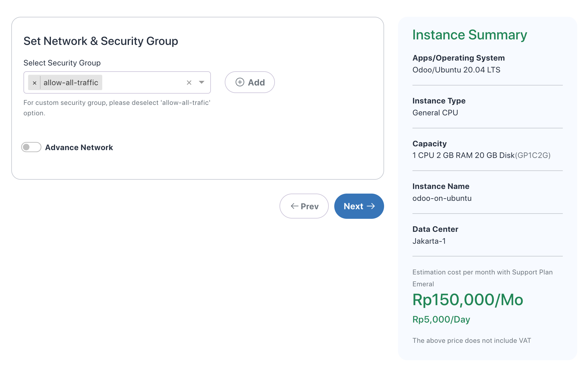Click the plus icon on the Add button
This screenshot has height=375, width=588.
click(x=240, y=82)
